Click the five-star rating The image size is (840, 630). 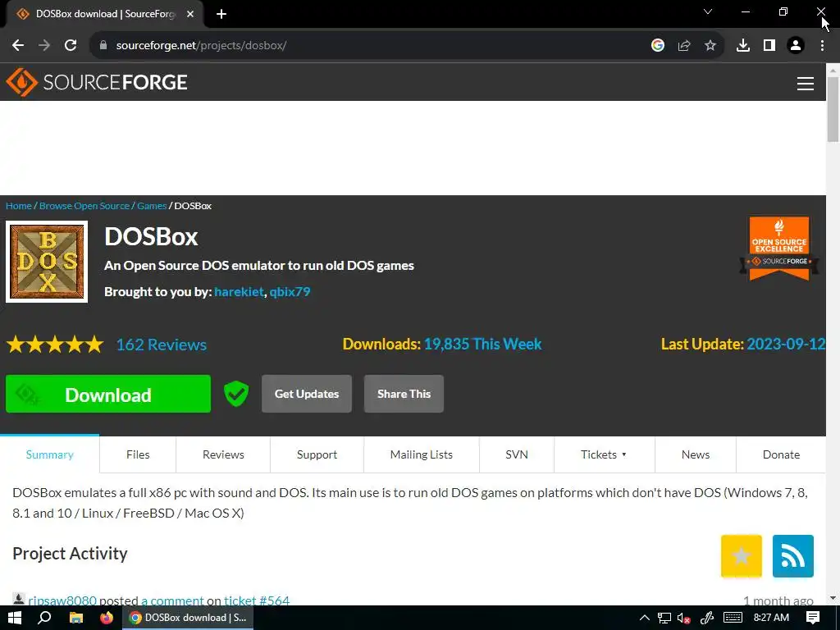pyautogui.click(x=55, y=345)
